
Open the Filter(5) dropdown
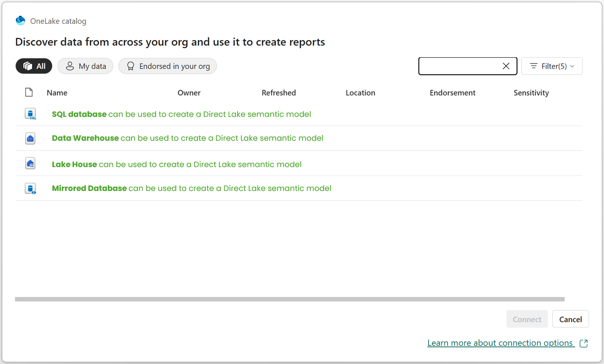(x=552, y=66)
